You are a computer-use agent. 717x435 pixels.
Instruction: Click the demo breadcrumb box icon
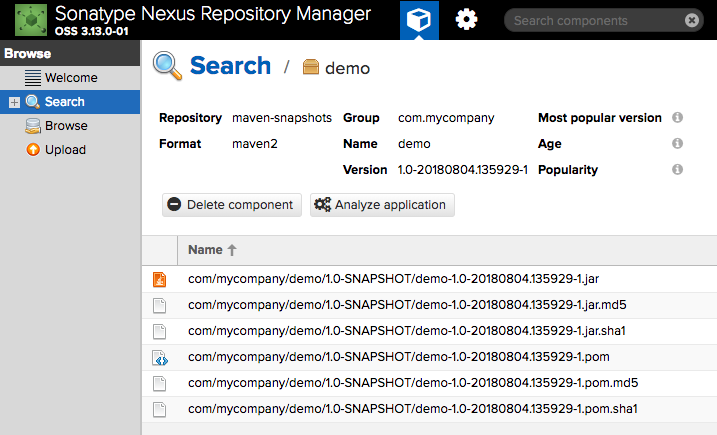point(311,67)
